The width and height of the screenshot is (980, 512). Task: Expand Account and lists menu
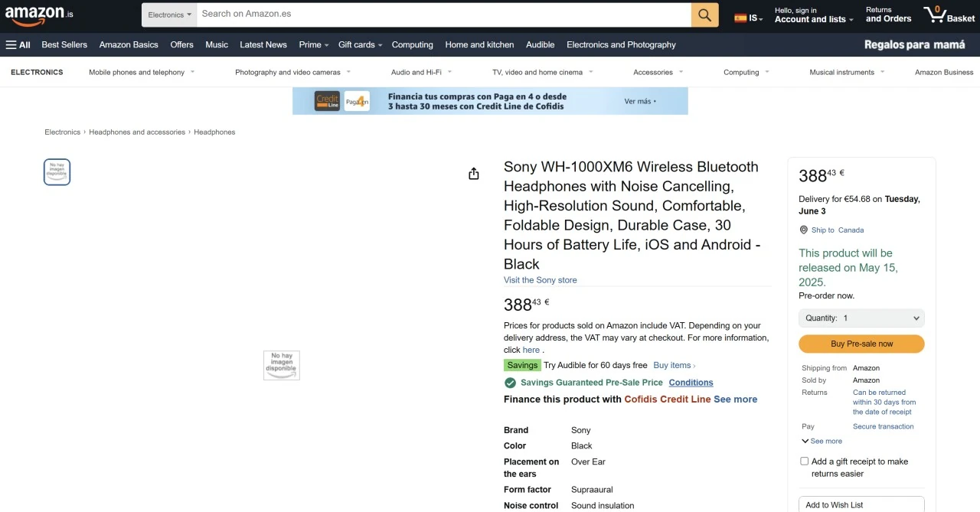813,15
